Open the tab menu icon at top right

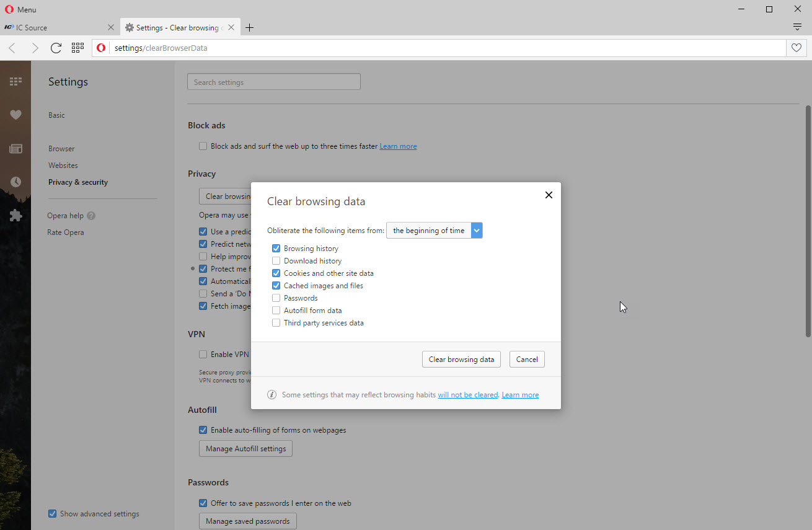797,27
